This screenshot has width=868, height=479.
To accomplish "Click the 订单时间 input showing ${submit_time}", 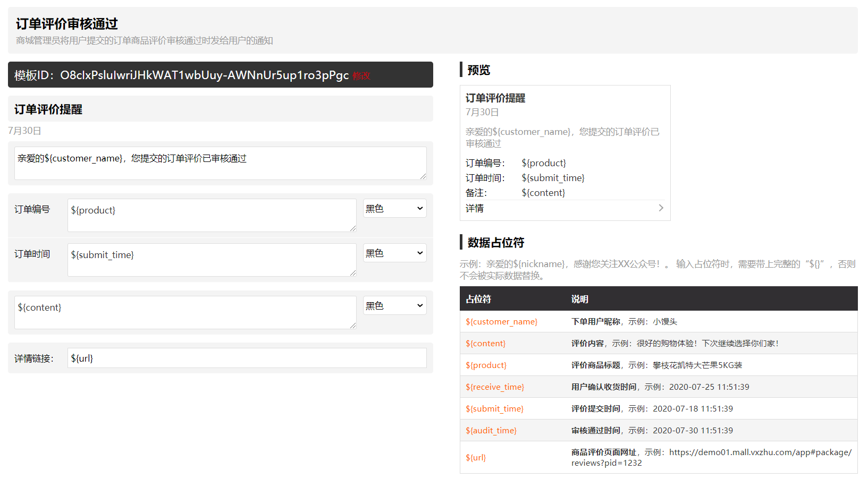I will coord(212,260).
